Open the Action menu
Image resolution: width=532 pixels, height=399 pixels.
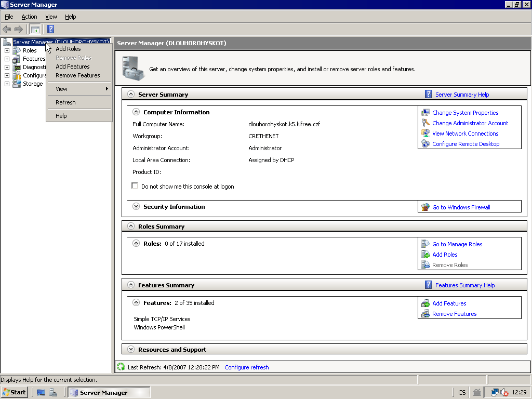(29, 17)
